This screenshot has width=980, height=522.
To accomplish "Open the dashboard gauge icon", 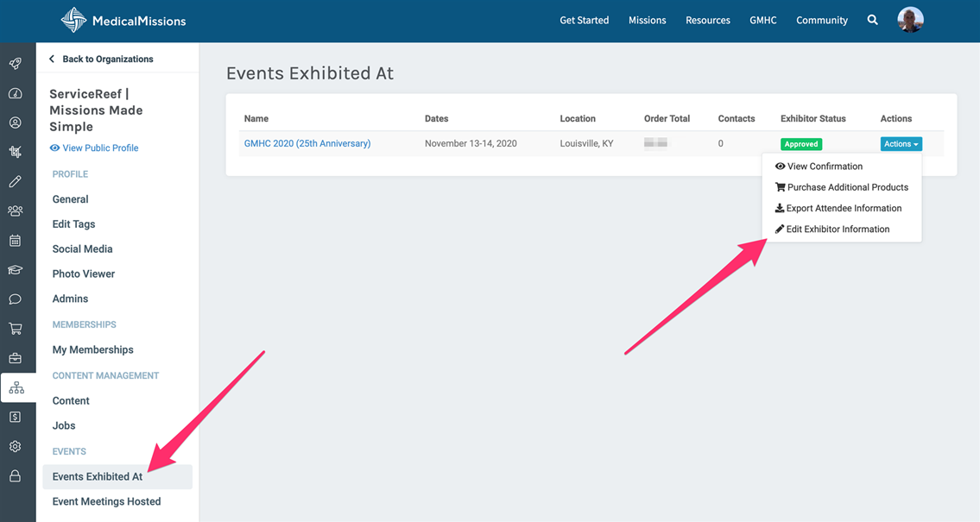I will tap(16, 93).
